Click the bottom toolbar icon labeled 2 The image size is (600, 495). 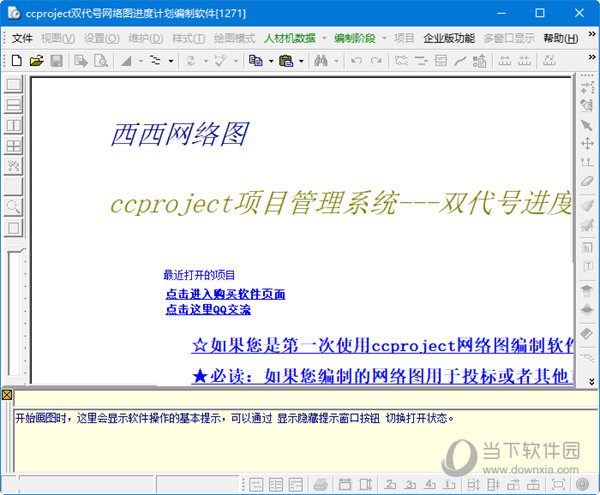pos(390,484)
